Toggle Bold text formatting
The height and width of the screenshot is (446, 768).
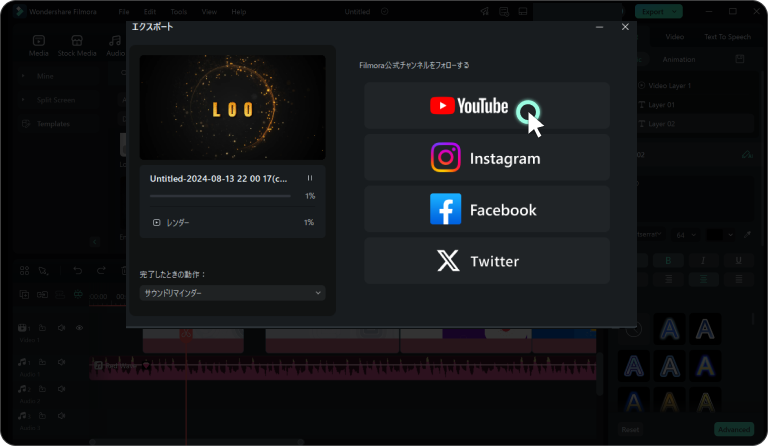(x=668, y=260)
